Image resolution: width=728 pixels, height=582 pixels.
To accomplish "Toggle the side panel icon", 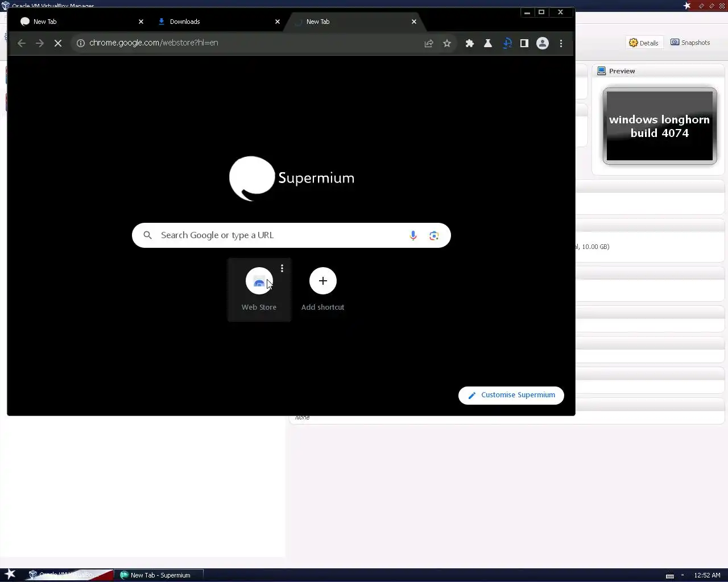I will [x=524, y=43].
